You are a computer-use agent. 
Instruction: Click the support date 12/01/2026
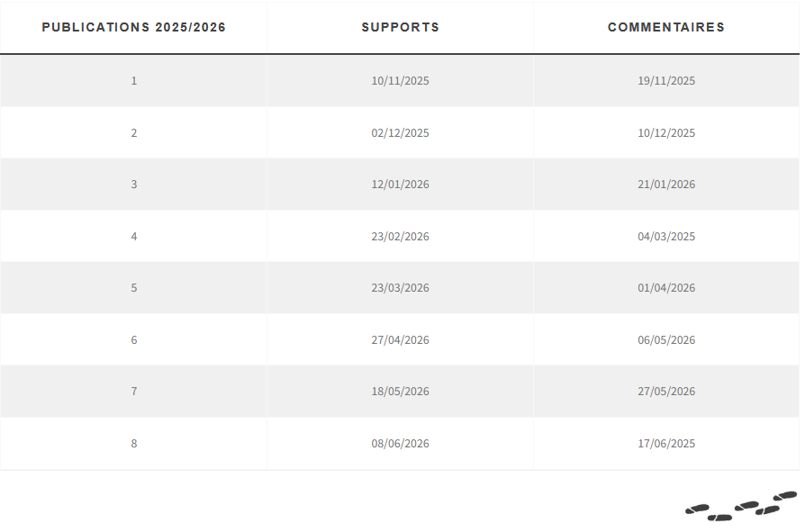point(401,185)
